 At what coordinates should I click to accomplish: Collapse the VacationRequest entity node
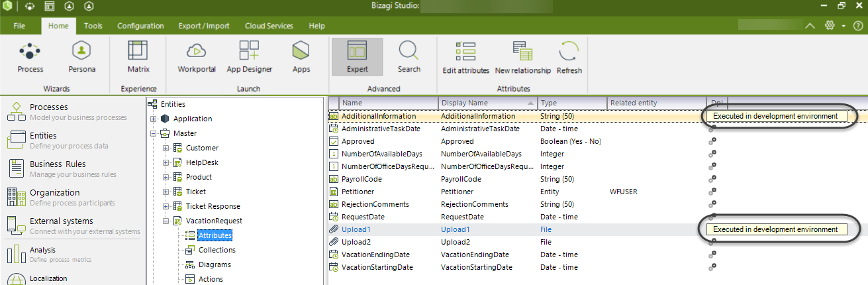166,221
